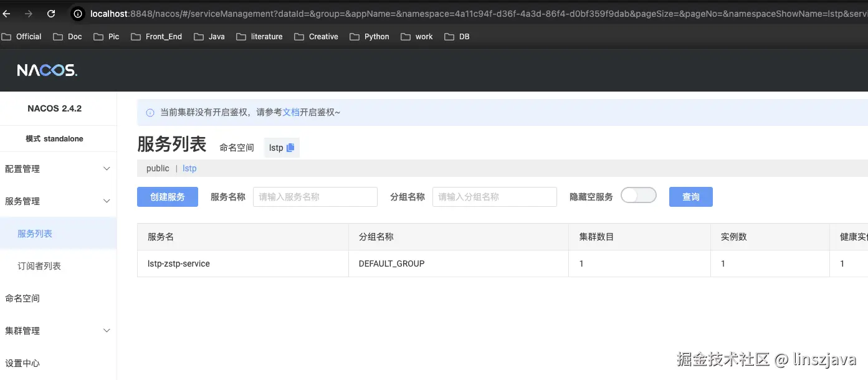Image resolution: width=868 pixels, height=380 pixels.
Task: Open the Python bookmarks folder
Action: pos(370,37)
